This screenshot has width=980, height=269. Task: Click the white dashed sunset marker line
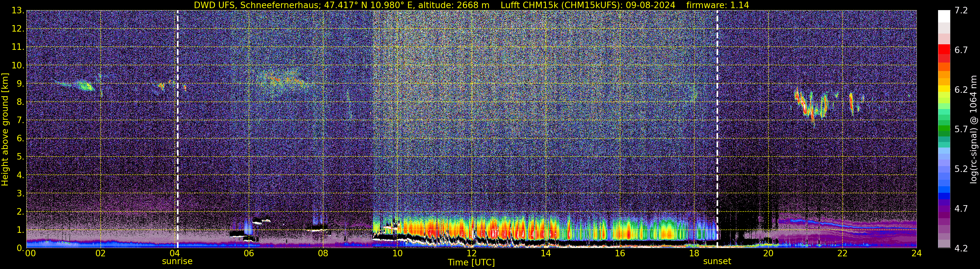718,129
